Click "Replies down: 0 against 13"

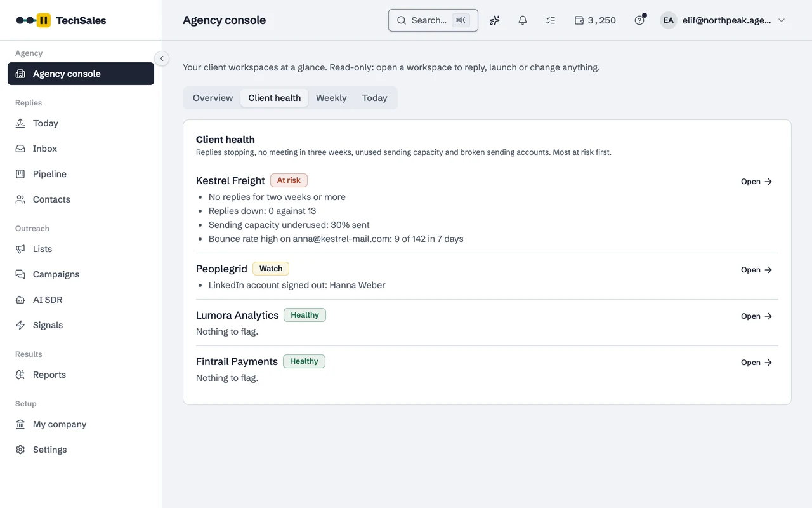coord(262,211)
